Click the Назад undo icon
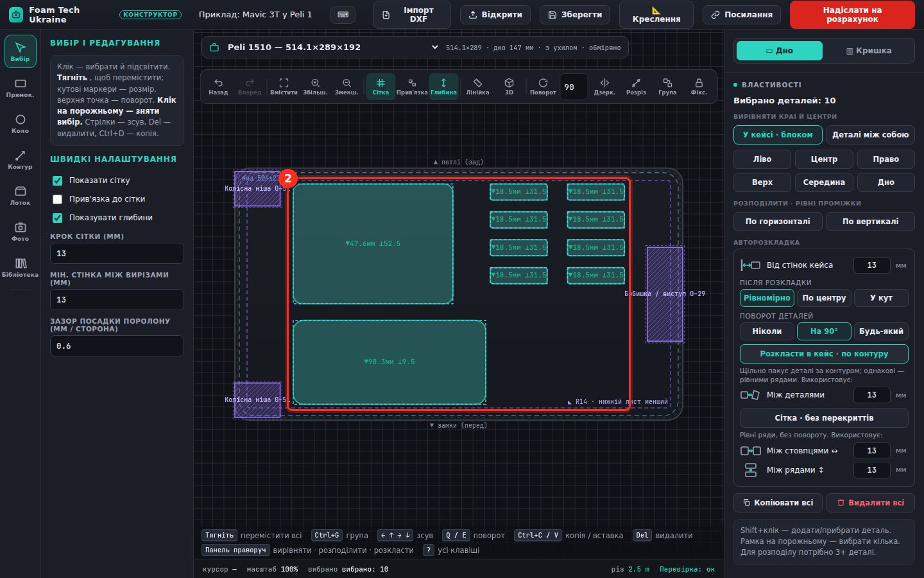This screenshot has height=578, width=924. pos(218,87)
